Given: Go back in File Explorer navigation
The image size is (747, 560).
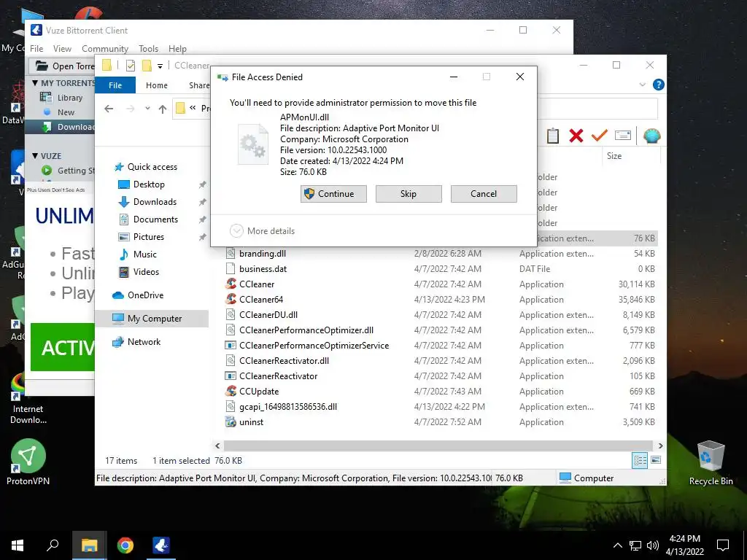Looking at the screenshot, I should (109, 109).
